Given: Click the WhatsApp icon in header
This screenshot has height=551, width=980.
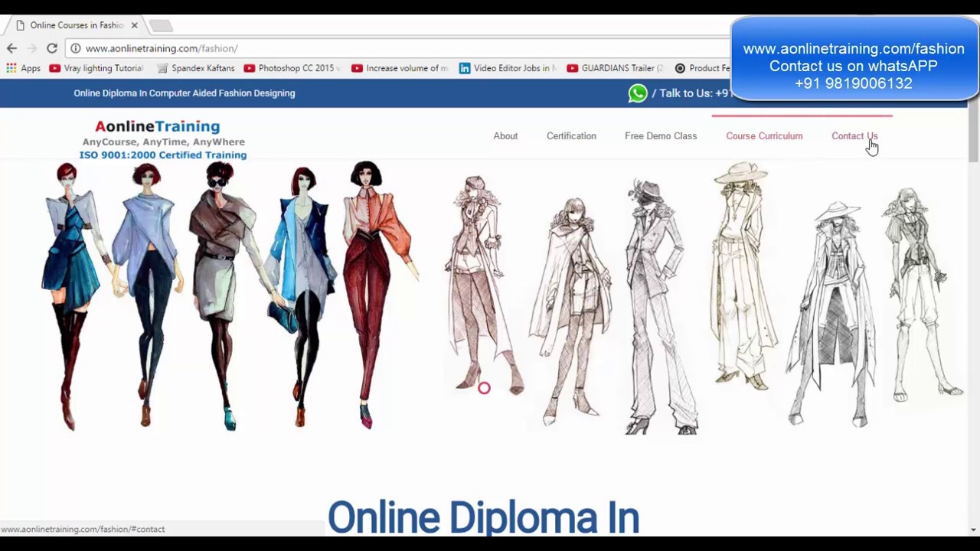Looking at the screenshot, I should point(638,93).
